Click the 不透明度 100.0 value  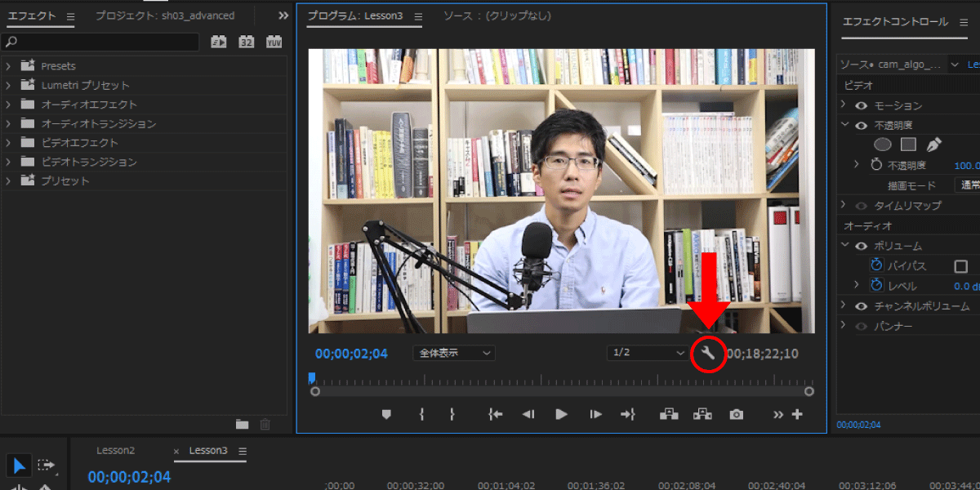[x=967, y=165]
